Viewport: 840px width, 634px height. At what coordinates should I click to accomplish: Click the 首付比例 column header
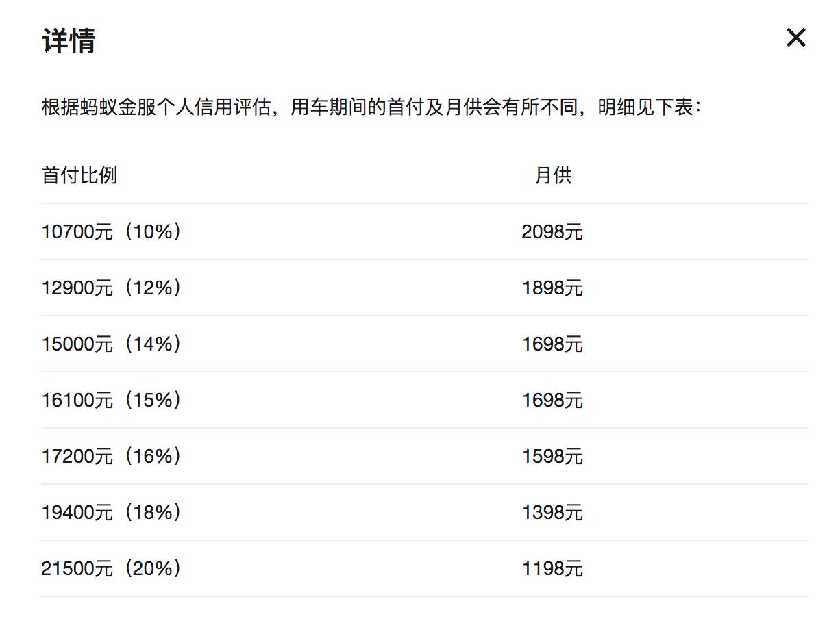79,176
